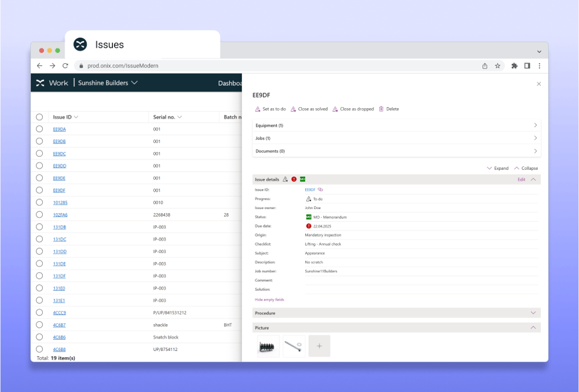Close the EE9DF detail panel
The image size is (579, 392).
pyautogui.click(x=538, y=84)
